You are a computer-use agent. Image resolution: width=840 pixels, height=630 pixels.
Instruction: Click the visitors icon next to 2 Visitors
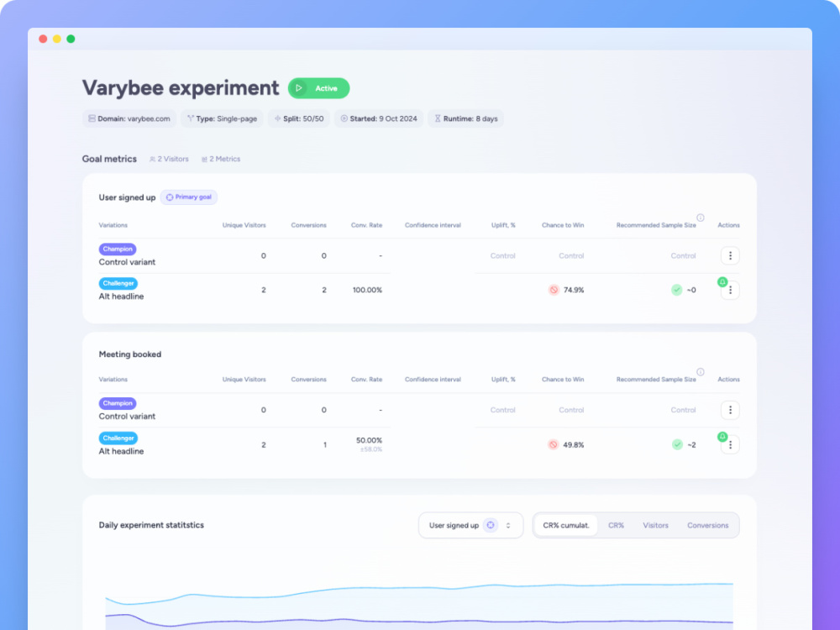click(152, 159)
